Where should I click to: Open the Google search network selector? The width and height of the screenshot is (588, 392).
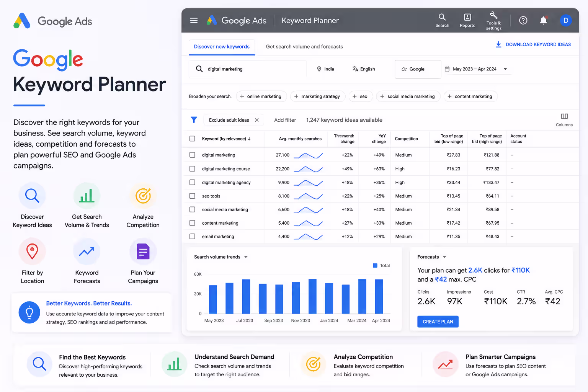click(418, 69)
